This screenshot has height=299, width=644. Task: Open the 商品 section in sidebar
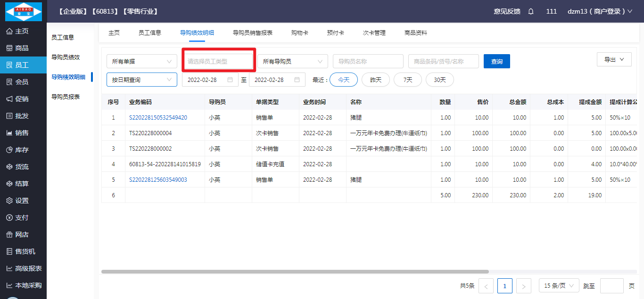click(x=22, y=48)
